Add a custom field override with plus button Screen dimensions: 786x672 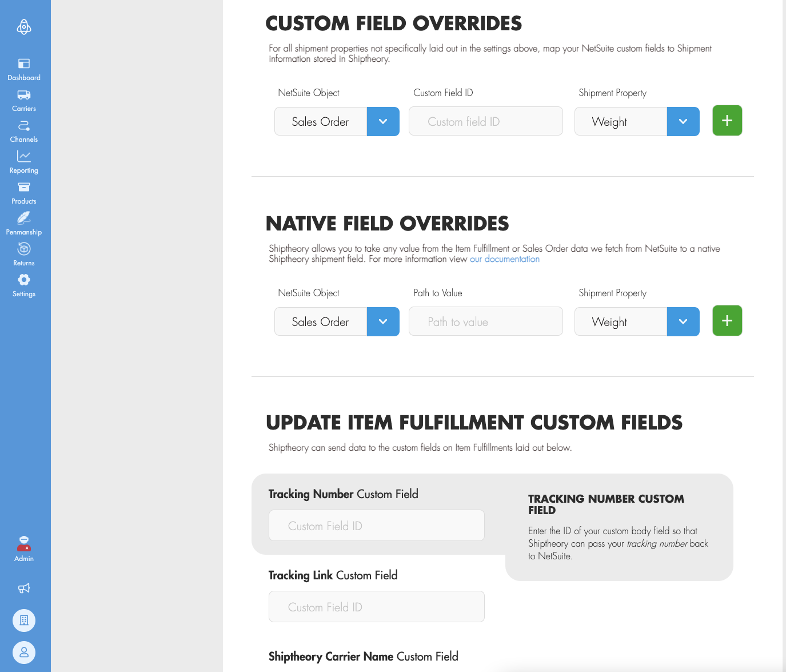[727, 121]
